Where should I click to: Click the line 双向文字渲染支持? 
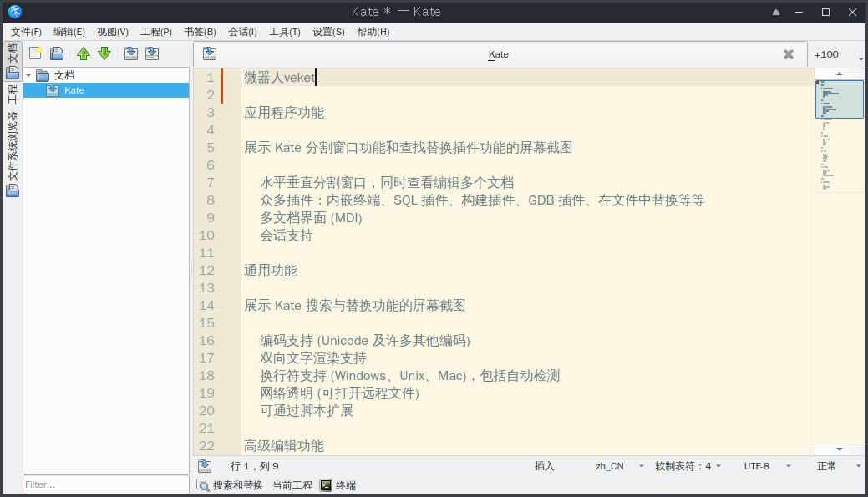coord(313,358)
